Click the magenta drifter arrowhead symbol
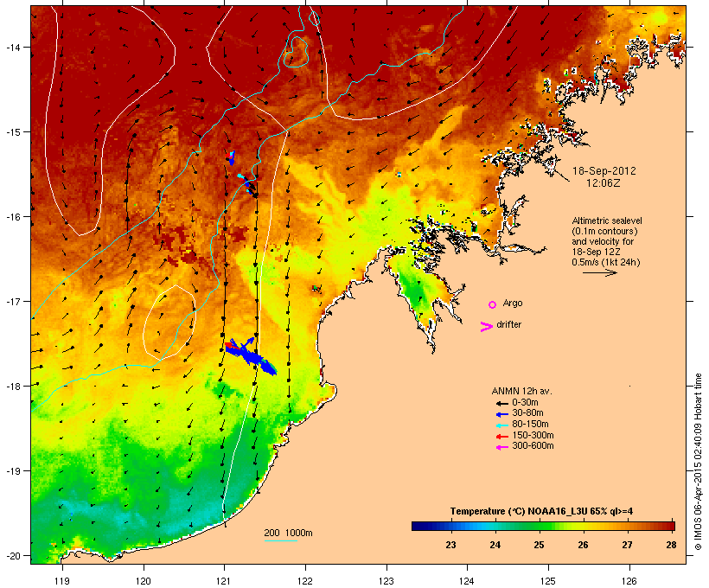 (487, 327)
